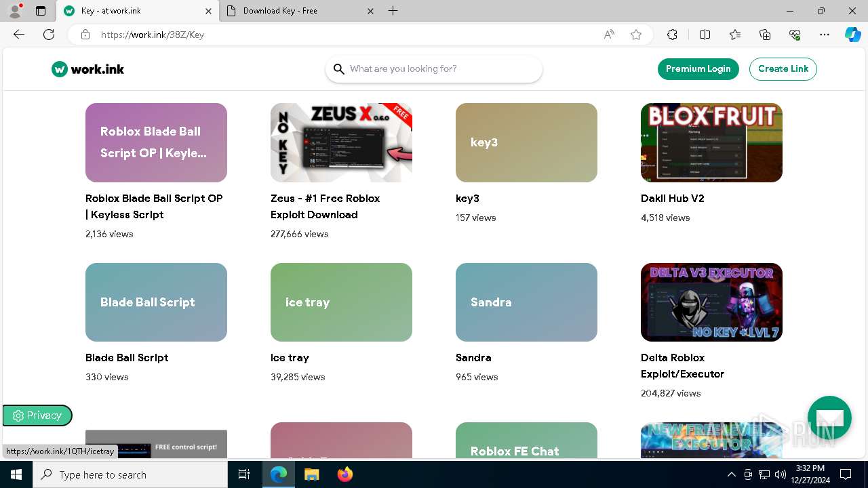Reload the page with refresh icon

tap(49, 35)
